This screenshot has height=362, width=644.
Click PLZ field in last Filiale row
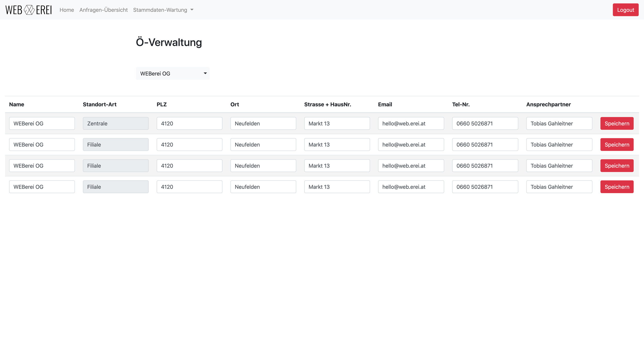[x=189, y=187]
